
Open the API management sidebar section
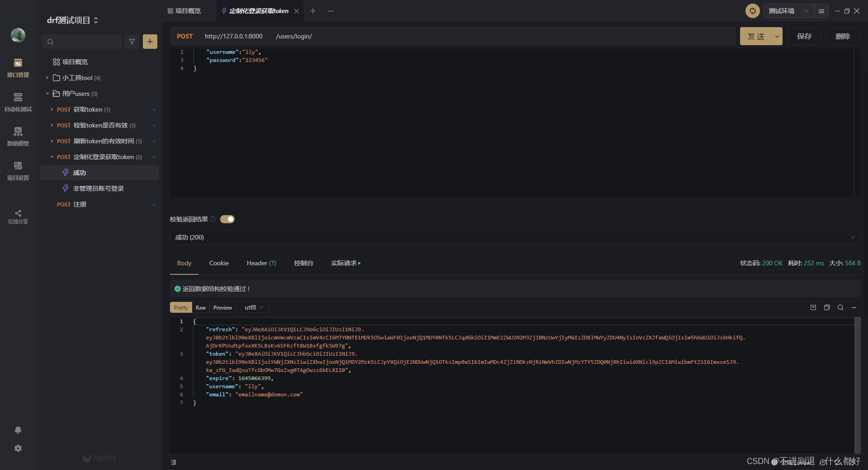tap(18, 68)
